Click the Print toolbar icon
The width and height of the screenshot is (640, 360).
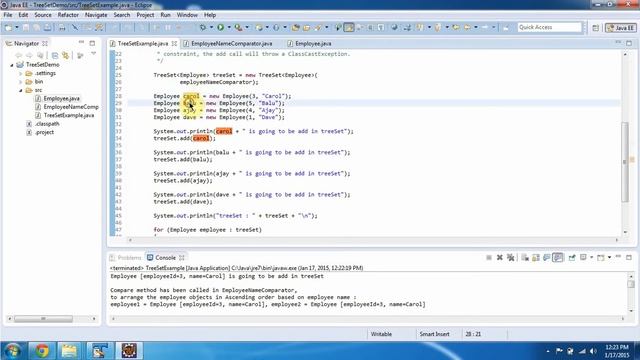pyautogui.click(x=62, y=27)
